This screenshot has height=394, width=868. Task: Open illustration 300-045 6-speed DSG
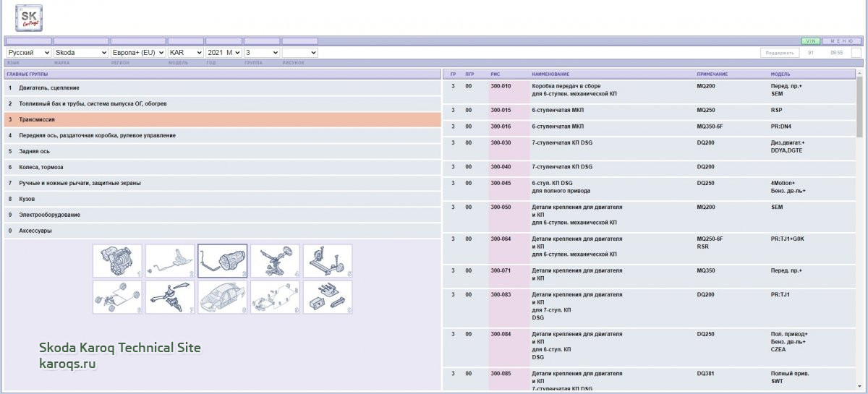501,183
